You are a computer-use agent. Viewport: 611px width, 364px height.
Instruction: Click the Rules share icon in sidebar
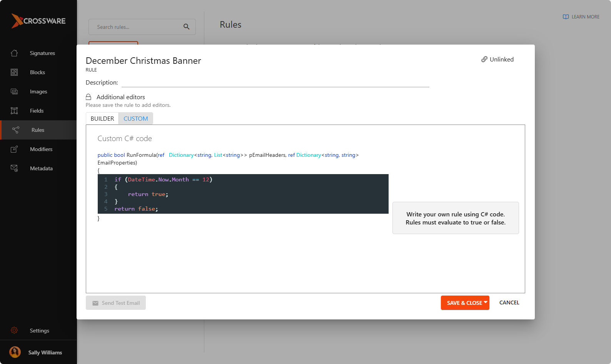pyautogui.click(x=15, y=130)
